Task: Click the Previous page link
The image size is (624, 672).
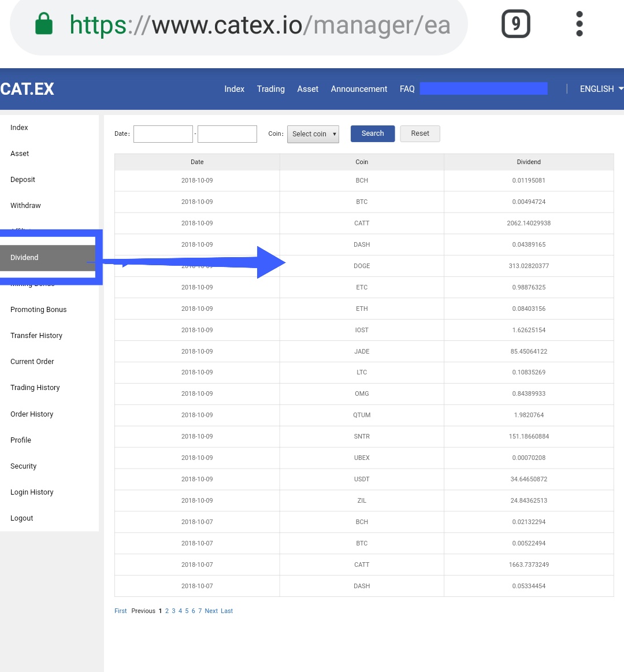Action: point(143,611)
